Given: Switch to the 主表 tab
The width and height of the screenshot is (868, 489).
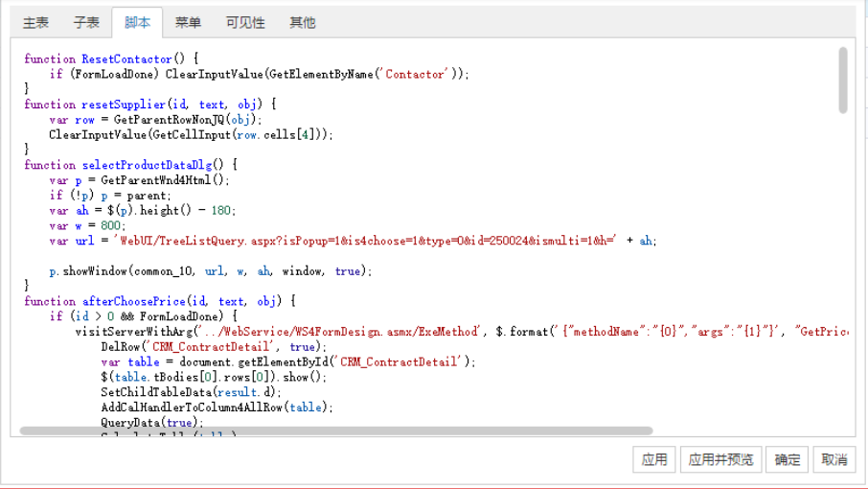Looking at the screenshot, I should coord(35,22).
